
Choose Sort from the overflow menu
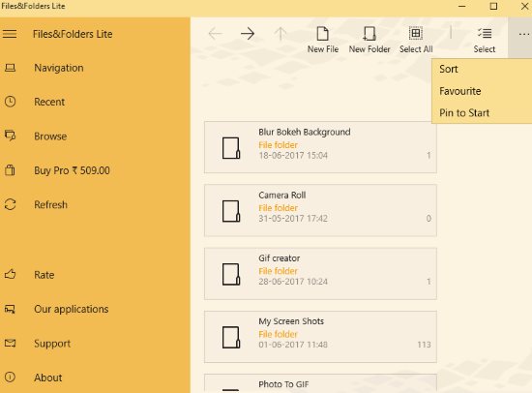[482, 69]
